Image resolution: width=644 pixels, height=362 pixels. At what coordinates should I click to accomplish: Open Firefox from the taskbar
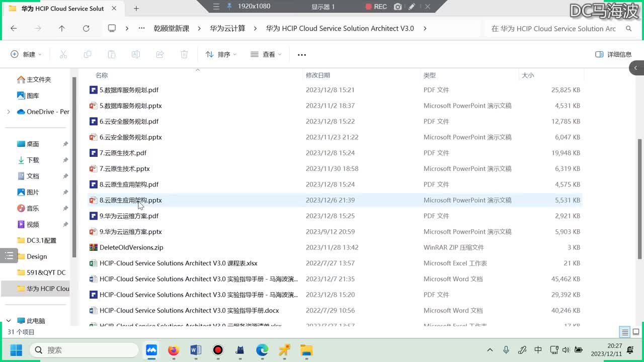click(x=174, y=350)
